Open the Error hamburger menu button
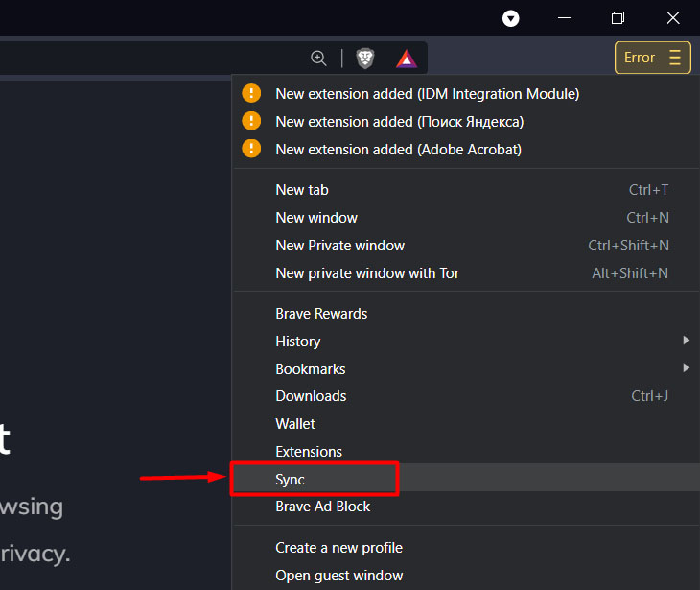The width and height of the screenshot is (700, 590). pos(652,58)
